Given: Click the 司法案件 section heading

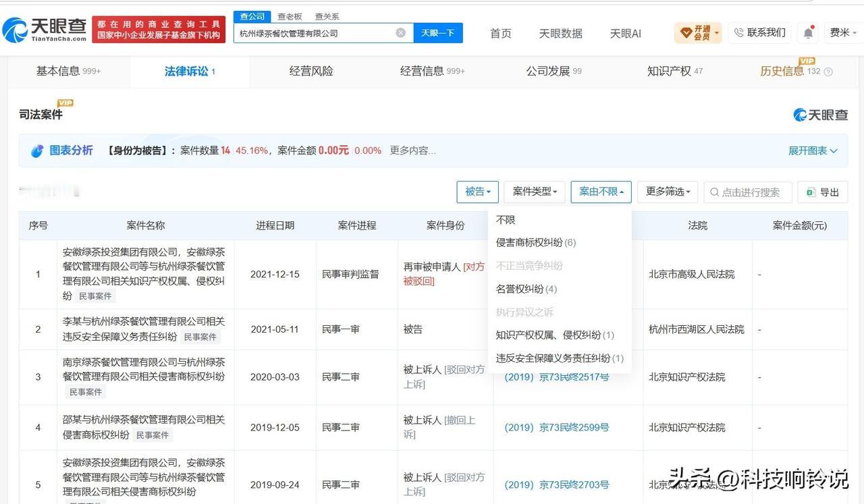Looking at the screenshot, I should click(40, 115).
